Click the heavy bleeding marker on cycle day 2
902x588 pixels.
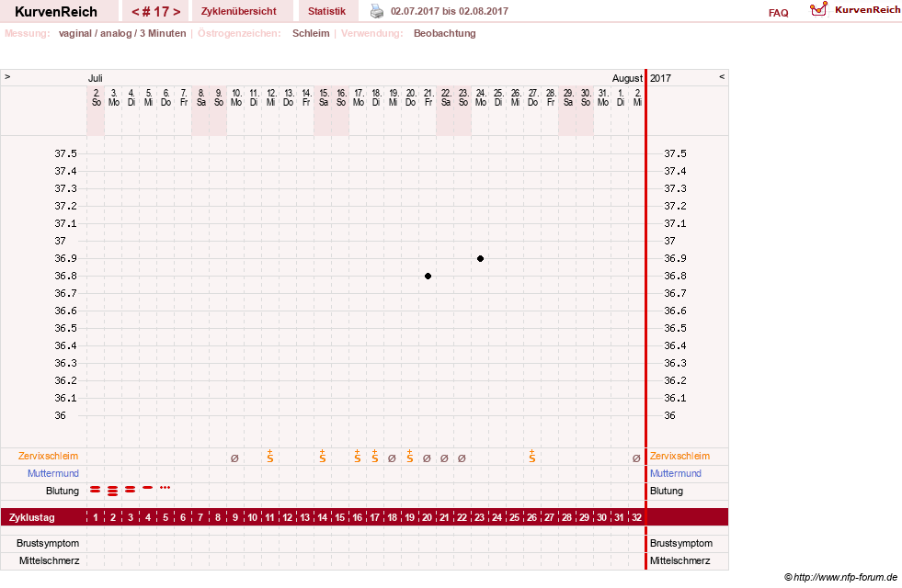click(113, 491)
